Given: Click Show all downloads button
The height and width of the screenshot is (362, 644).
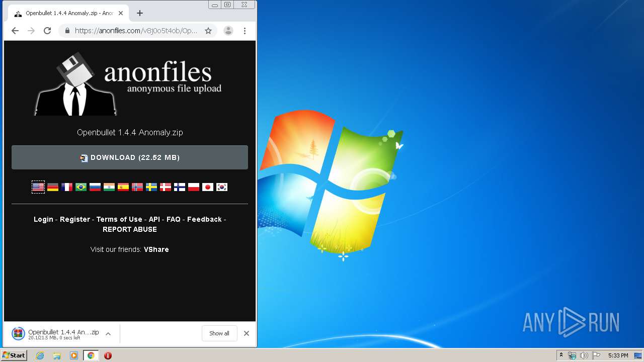Looking at the screenshot, I should [219, 333].
